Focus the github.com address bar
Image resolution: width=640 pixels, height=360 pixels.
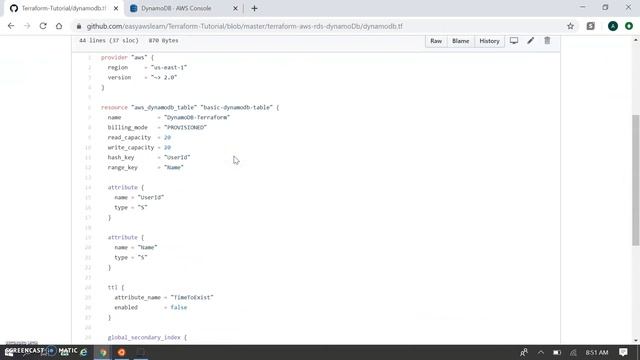point(318,26)
